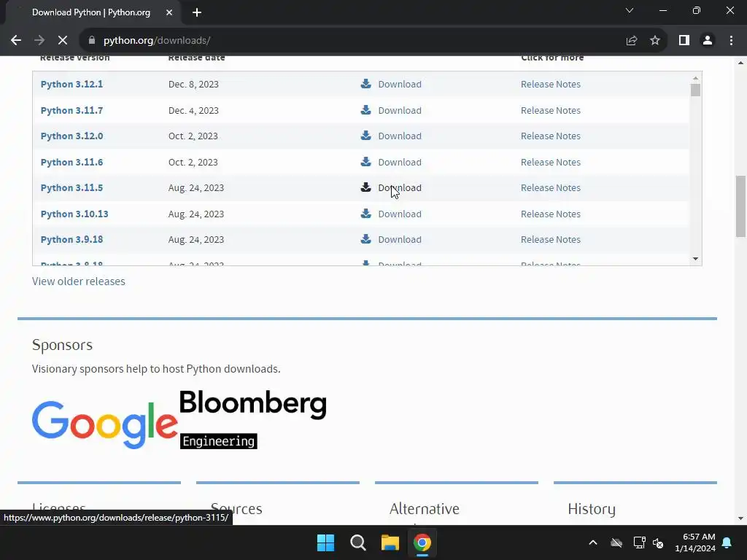The width and height of the screenshot is (747, 560).
Task: Open the Python 3.9.18 release link
Action: [x=71, y=239]
